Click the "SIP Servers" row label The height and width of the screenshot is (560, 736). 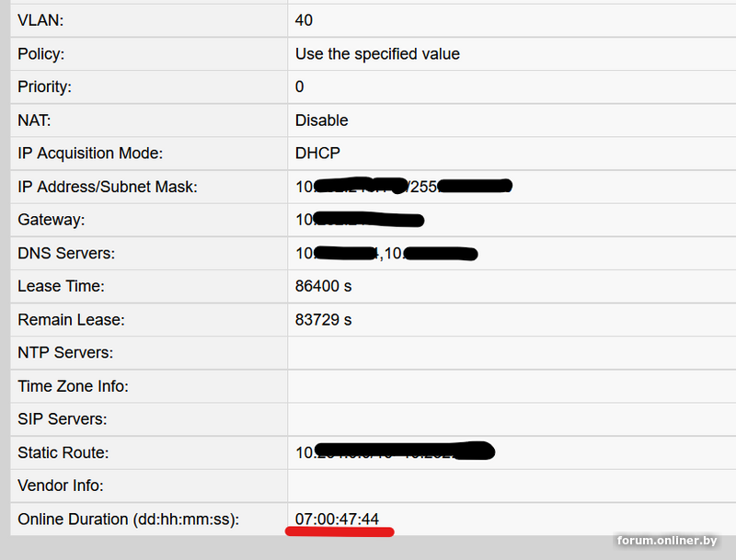63,419
